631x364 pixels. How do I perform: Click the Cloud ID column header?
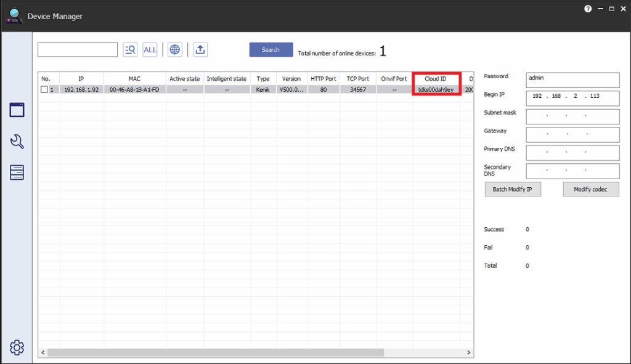[436, 79]
